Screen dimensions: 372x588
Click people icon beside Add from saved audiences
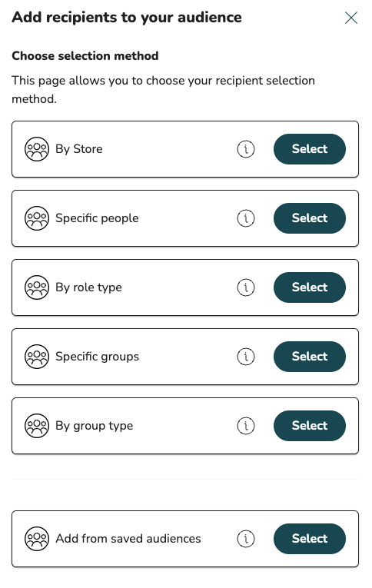pyautogui.click(x=37, y=539)
